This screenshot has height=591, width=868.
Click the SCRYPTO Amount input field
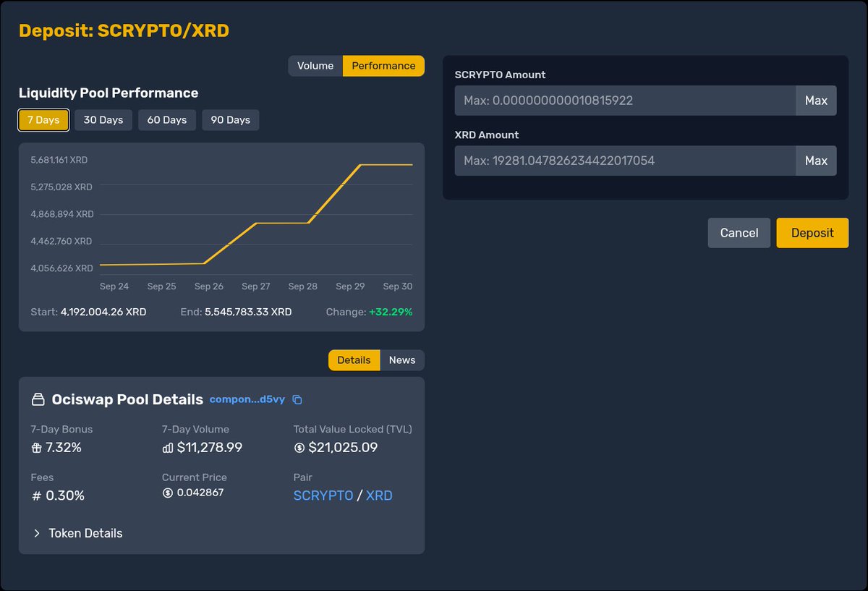(x=625, y=101)
